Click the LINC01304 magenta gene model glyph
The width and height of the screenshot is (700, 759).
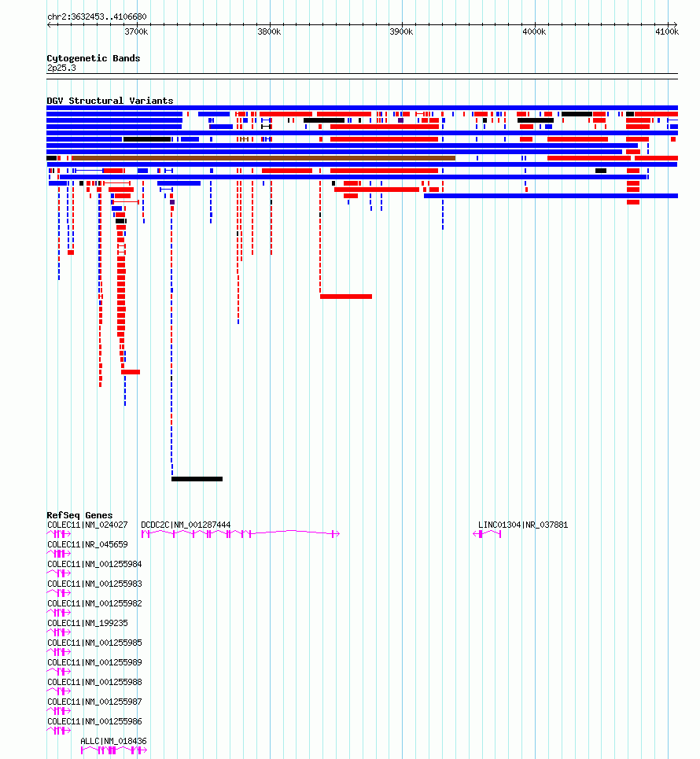[487, 534]
